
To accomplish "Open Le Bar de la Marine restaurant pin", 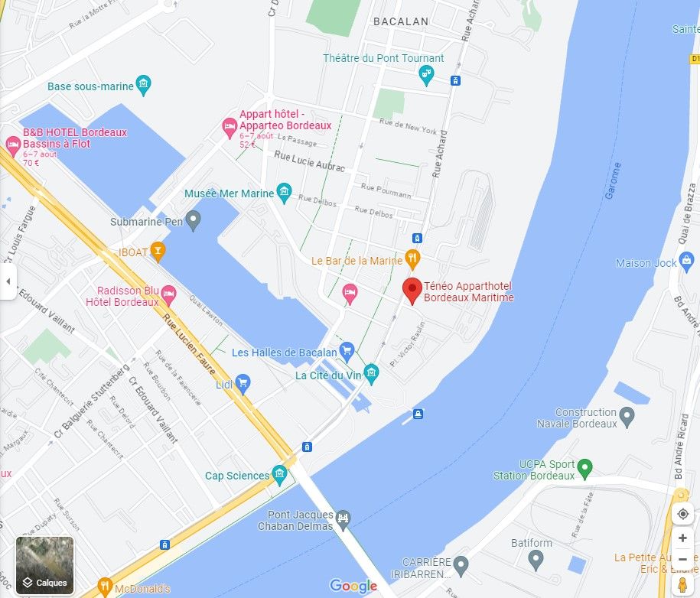I will click(x=412, y=259).
